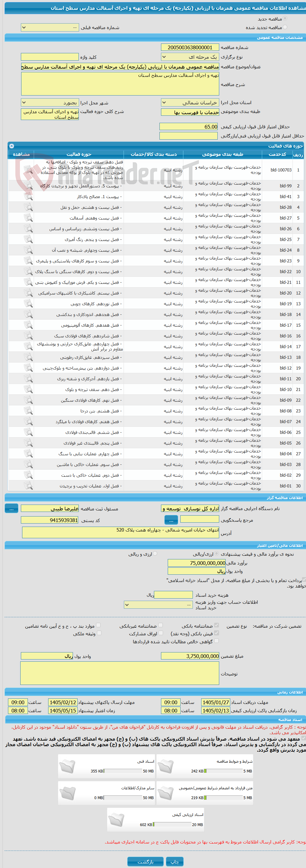This screenshot has height=868, width=306.
Task: Click the برآورد مالی amount field
Action: click(x=197, y=563)
